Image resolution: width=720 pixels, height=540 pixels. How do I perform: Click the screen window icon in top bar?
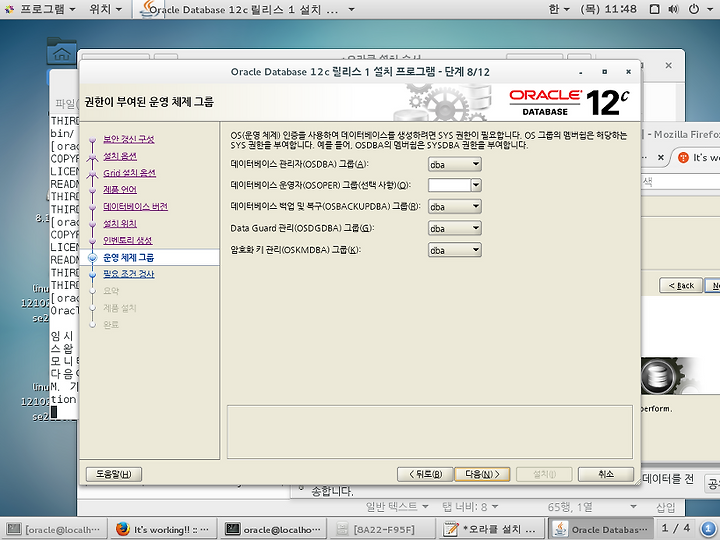click(x=655, y=9)
